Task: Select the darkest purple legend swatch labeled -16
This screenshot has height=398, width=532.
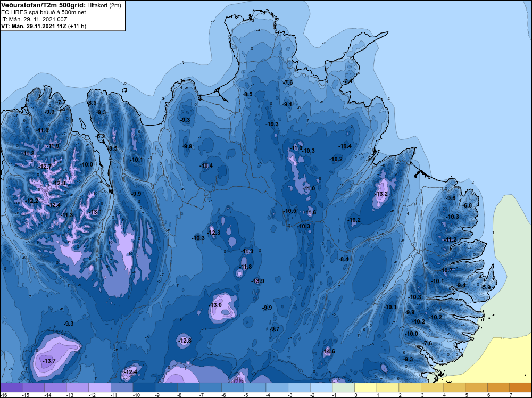Action: 11,387
